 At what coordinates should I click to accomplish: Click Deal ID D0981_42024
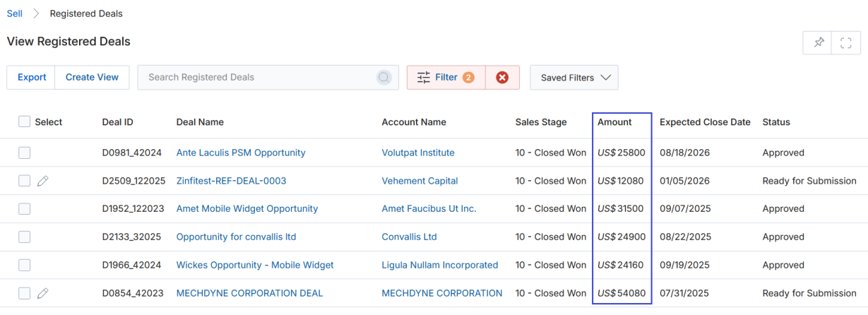coord(132,153)
